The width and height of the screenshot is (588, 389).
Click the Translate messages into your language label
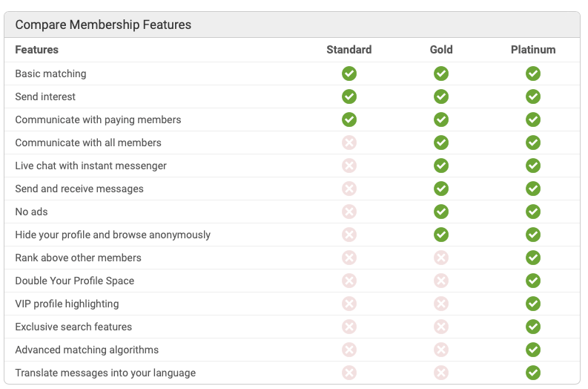(x=105, y=373)
